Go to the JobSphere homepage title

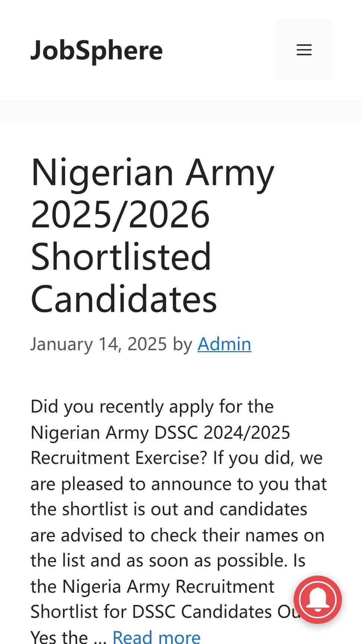pos(97,50)
